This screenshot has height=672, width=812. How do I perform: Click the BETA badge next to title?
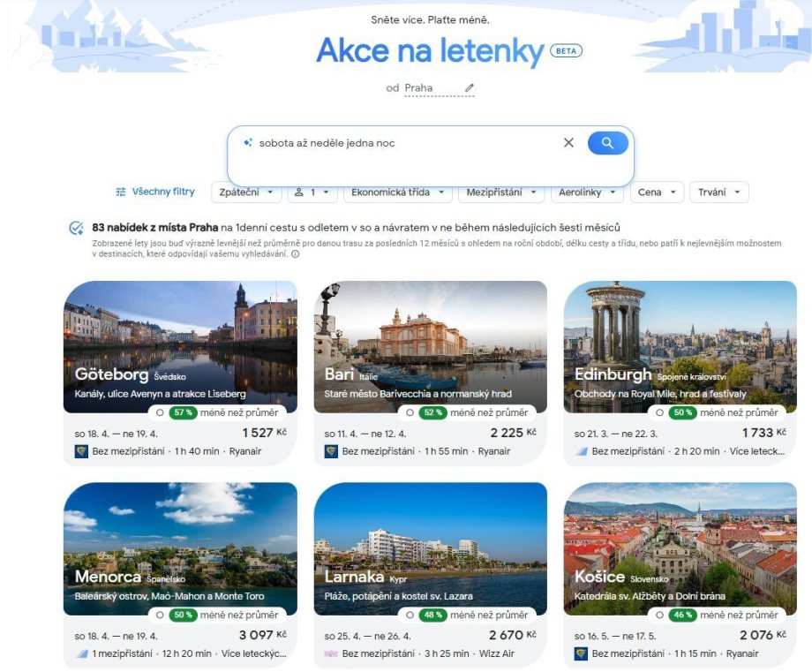point(566,51)
